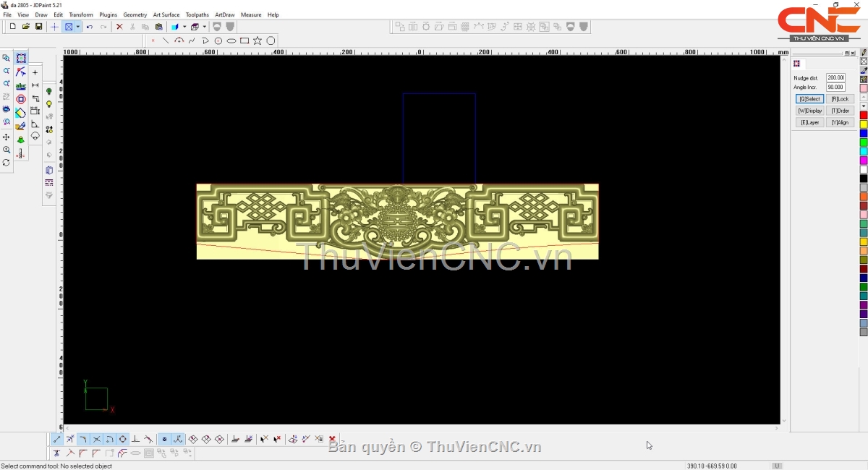Click the Nudge dist. value field
This screenshot has height=470, width=868.
835,77
